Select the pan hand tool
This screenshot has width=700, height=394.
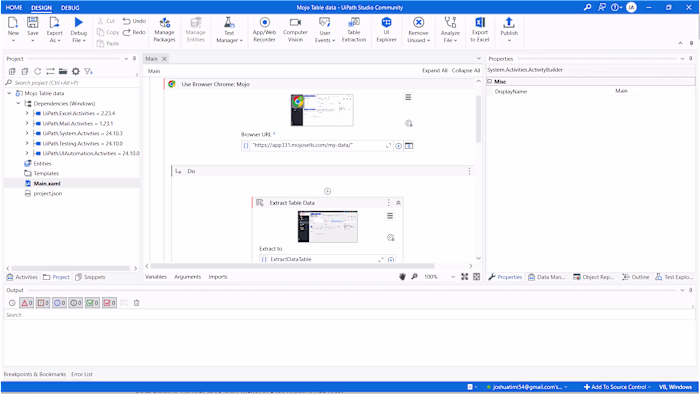point(402,277)
